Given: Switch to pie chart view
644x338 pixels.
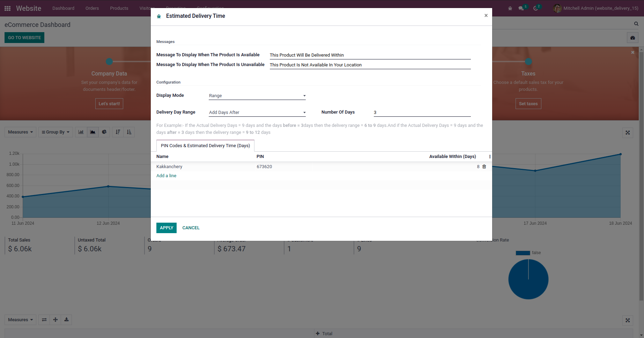Looking at the screenshot, I should click(x=104, y=132).
